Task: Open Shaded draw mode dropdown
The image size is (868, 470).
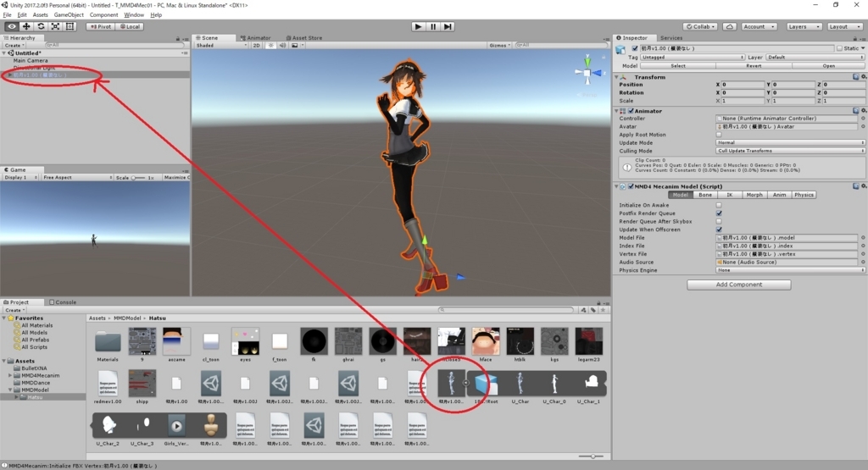Action: 221,46
